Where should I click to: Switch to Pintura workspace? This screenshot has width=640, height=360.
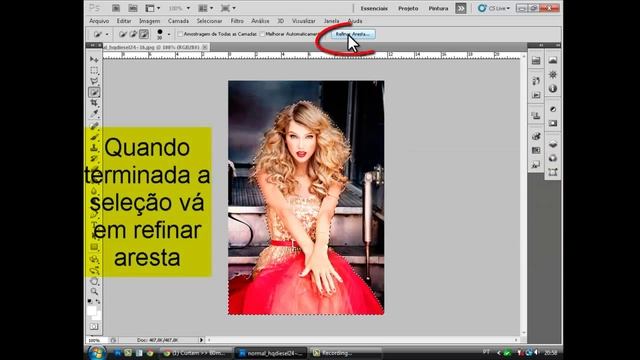coord(438,8)
